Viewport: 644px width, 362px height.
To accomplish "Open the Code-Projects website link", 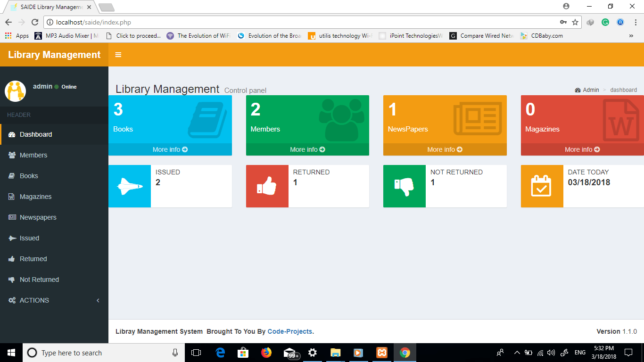I will click(x=290, y=331).
